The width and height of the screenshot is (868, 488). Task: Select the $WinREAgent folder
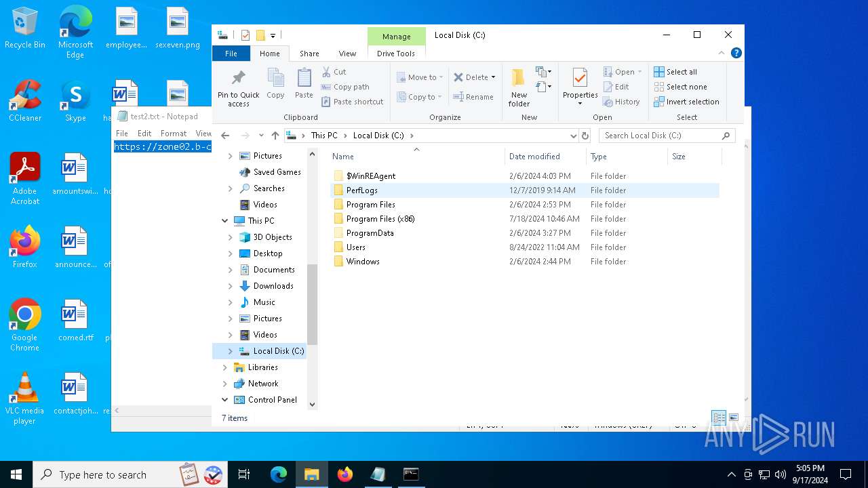coord(370,176)
